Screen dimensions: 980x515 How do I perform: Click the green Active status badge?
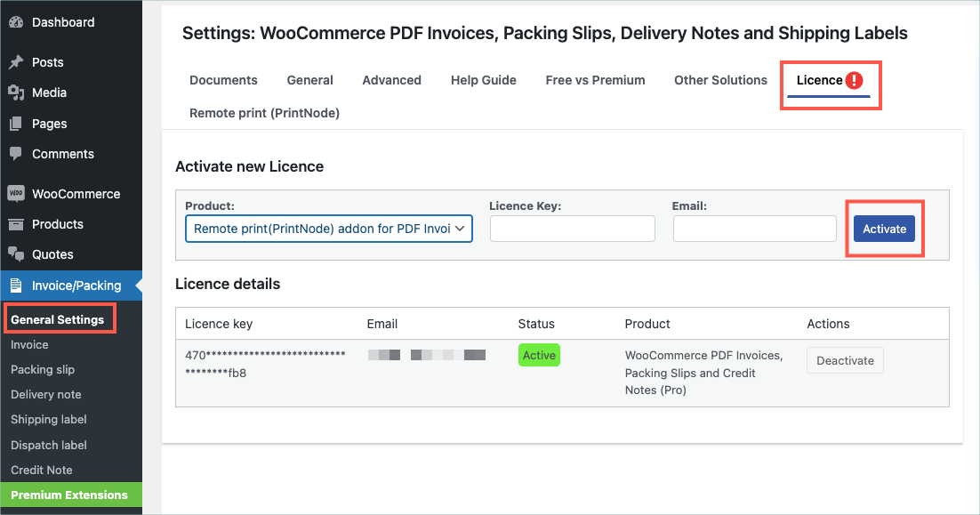click(x=539, y=355)
